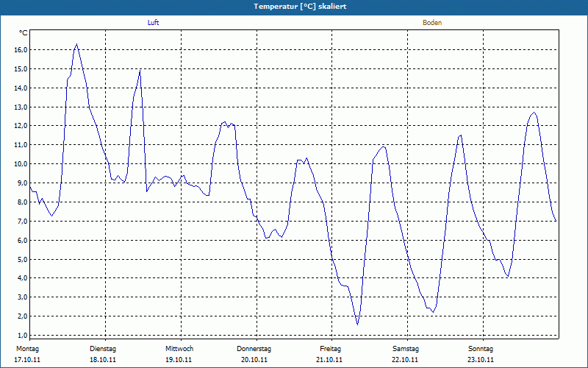Click the Boden legend label
This screenshot has height=368, width=588.
(432, 23)
